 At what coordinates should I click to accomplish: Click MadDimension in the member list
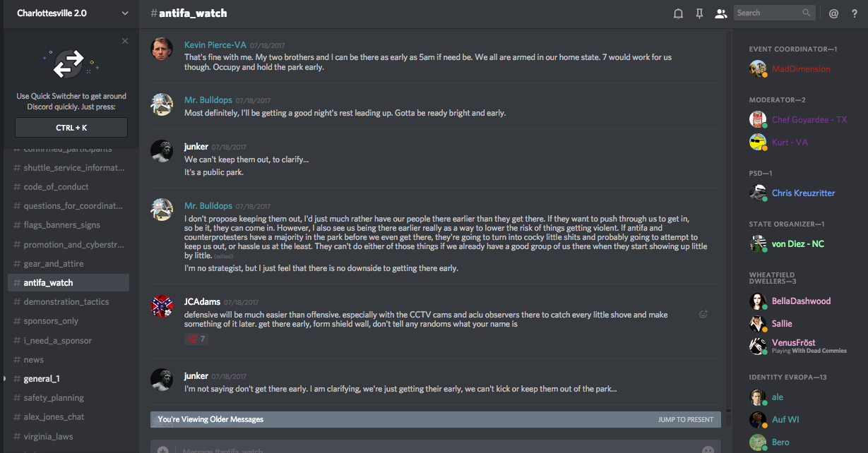click(800, 69)
